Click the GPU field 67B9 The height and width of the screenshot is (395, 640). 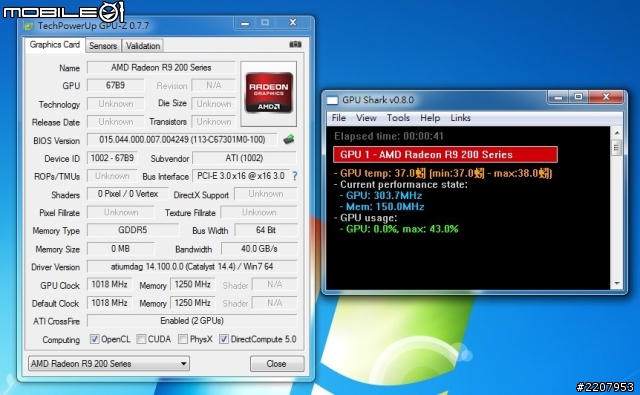116,86
